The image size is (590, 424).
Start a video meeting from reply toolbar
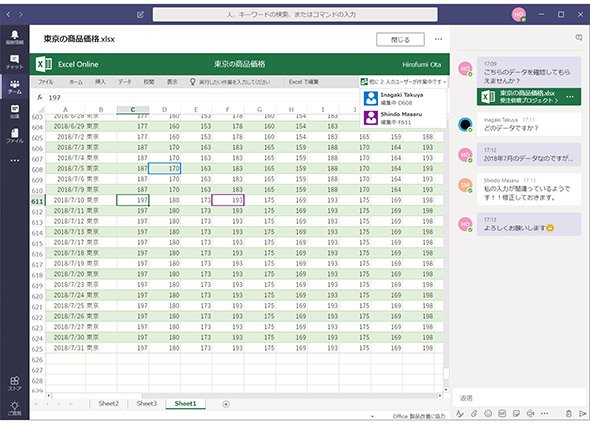pyautogui.click(x=531, y=413)
